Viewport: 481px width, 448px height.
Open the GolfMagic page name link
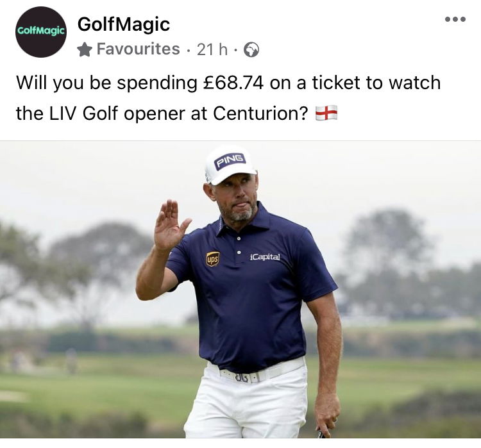click(124, 24)
